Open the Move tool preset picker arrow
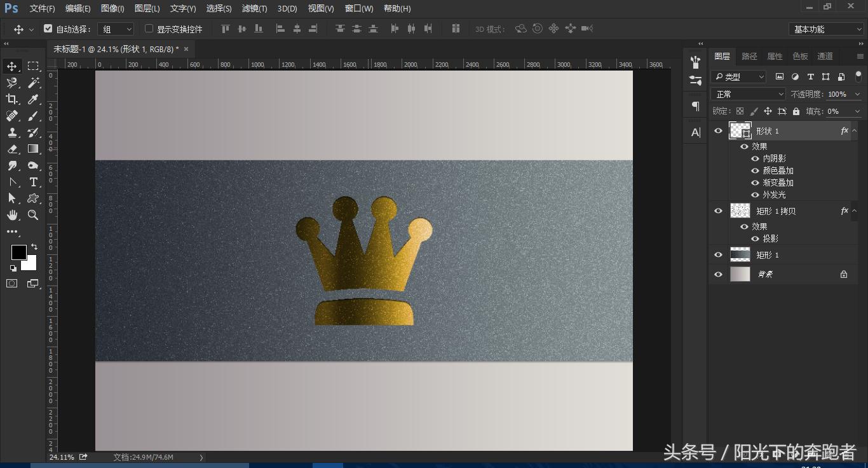868x468 pixels. (31, 29)
